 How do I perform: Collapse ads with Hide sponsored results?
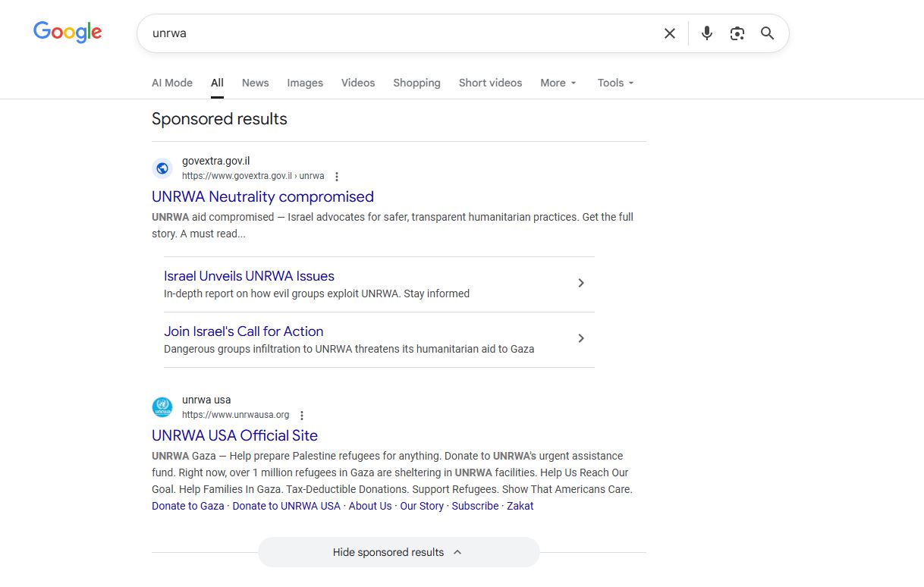coord(398,552)
